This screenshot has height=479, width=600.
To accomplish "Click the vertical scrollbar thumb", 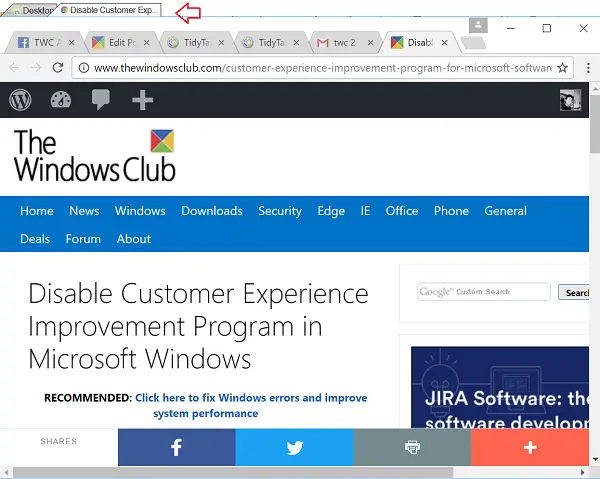I will pos(595,122).
